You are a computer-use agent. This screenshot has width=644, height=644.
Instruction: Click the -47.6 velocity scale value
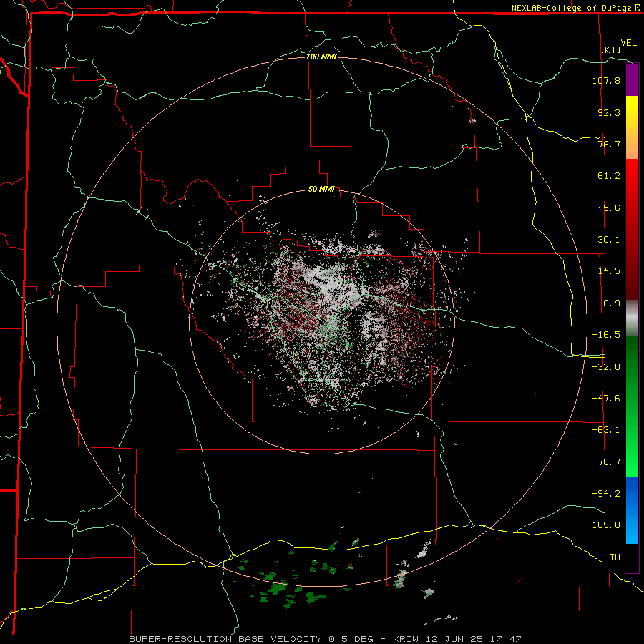[606, 399]
